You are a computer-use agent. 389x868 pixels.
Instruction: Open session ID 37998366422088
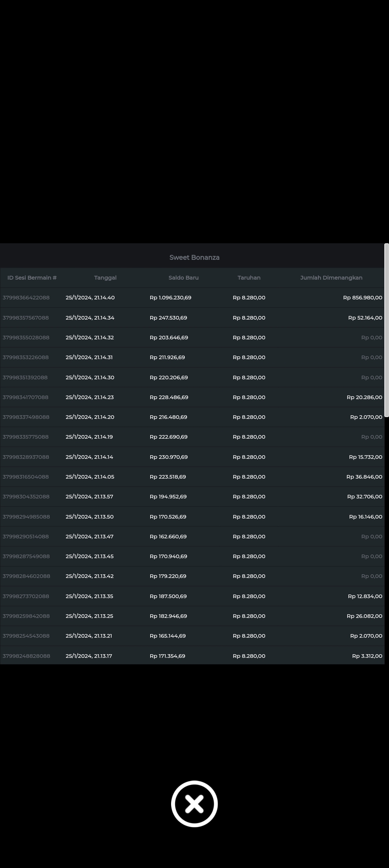[26, 298]
